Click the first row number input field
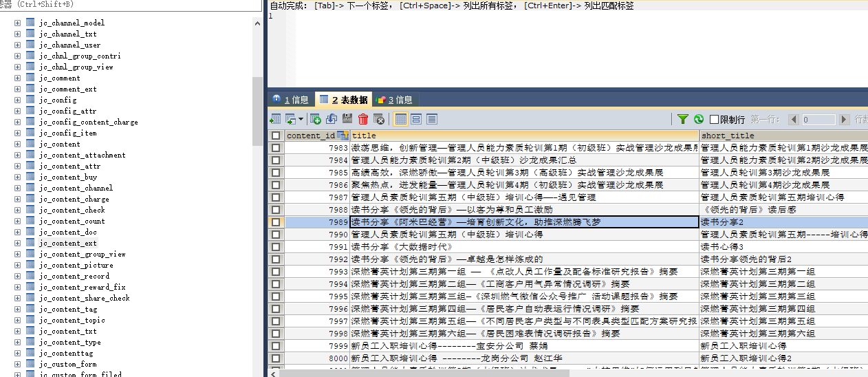Screen dimensions: 868x377 click(x=819, y=120)
